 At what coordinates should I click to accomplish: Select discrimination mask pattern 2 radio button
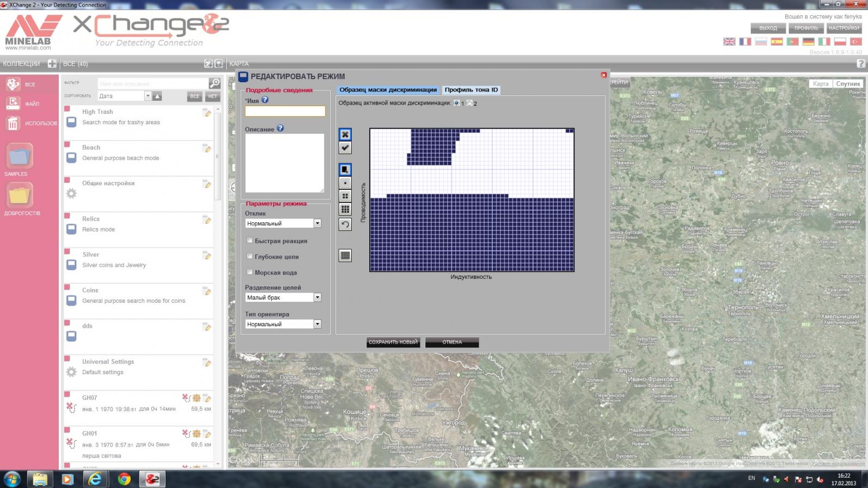tap(469, 103)
